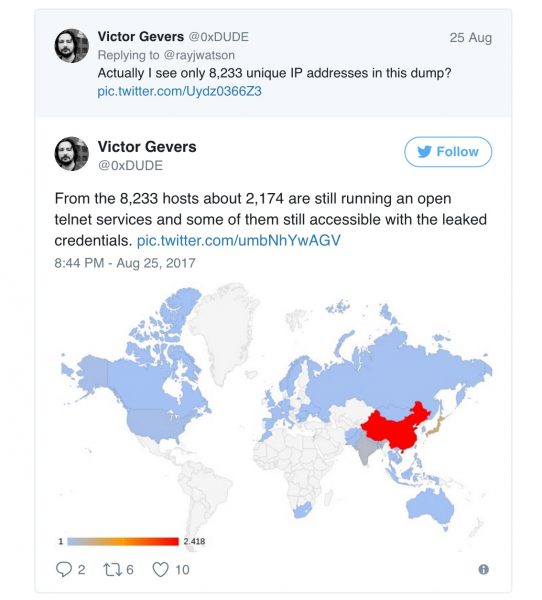Open the 8:44 PM - Aug 25, 2017 timestamp
Image resolution: width=542 pixels, height=600 pixels.
click(125, 263)
